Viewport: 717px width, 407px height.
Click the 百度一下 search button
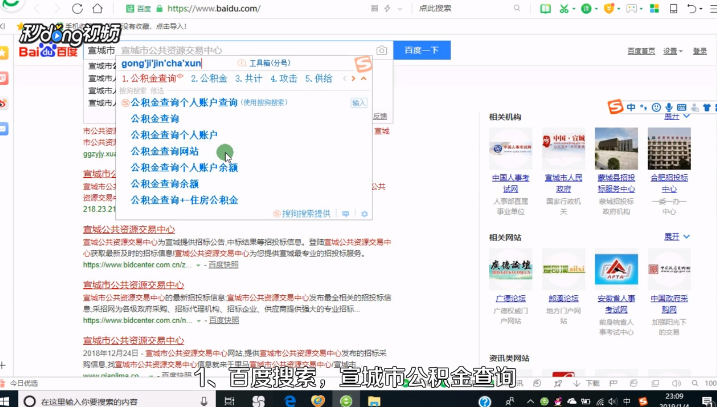(422, 50)
